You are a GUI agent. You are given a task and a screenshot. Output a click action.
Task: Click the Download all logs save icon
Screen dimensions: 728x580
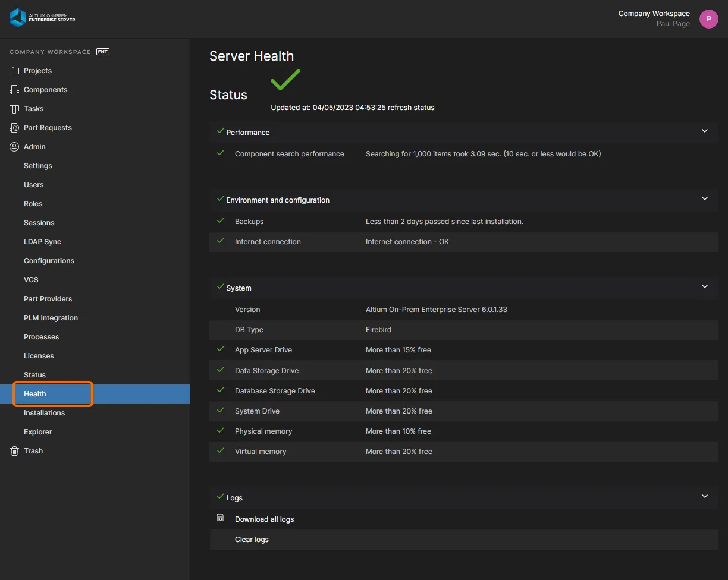[x=221, y=518]
